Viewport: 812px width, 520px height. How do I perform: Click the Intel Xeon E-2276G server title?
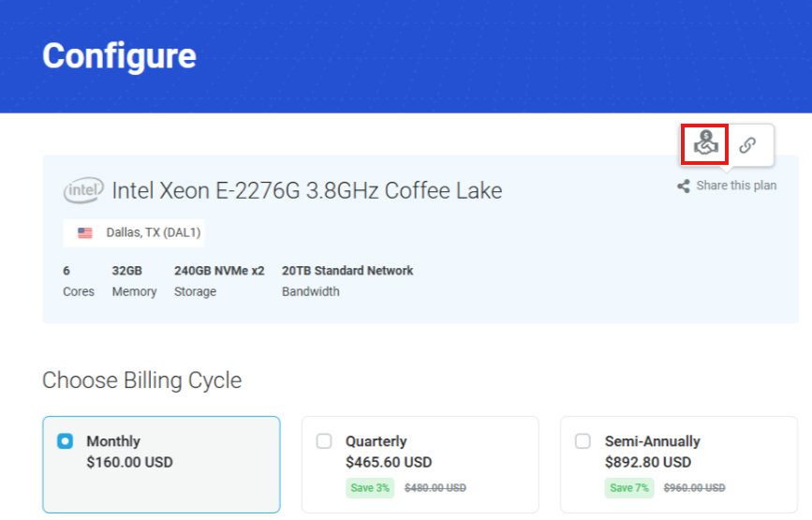307,191
